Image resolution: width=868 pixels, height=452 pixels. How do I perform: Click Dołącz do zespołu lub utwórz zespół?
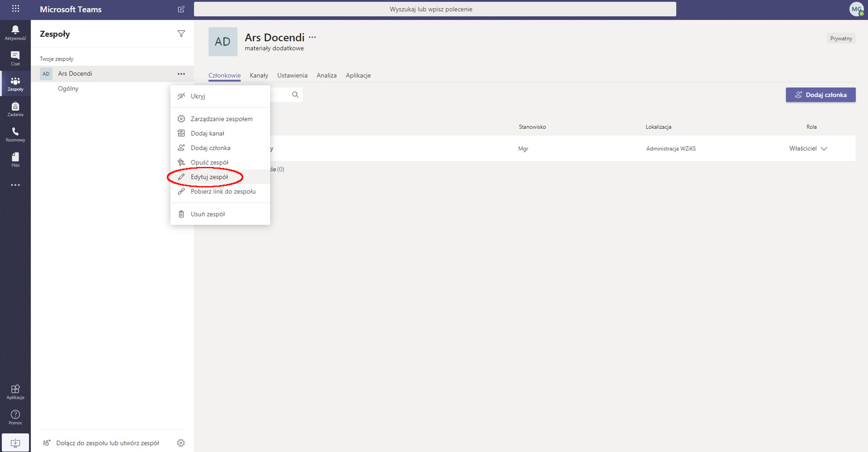[101, 443]
